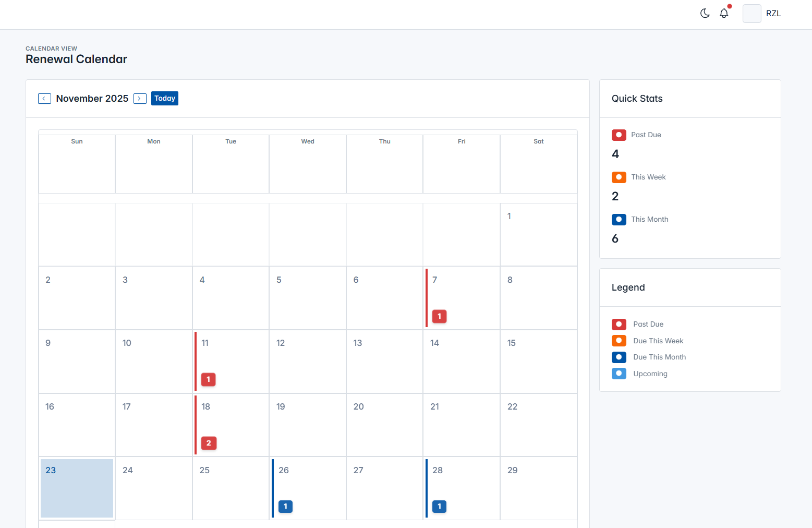Open the blue badge on November 28
812x528 pixels.
tap(439, 506)
